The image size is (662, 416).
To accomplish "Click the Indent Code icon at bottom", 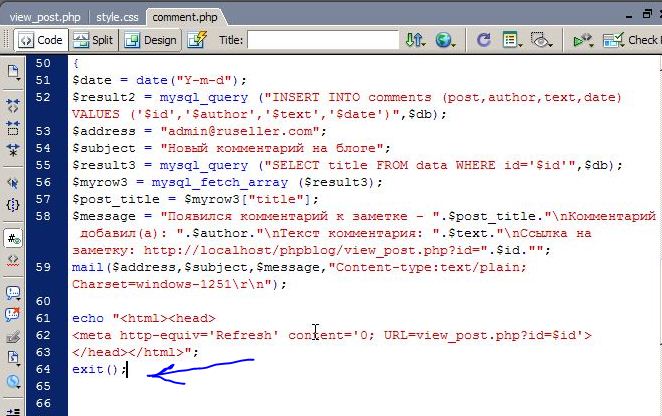I will click(13, 411).
